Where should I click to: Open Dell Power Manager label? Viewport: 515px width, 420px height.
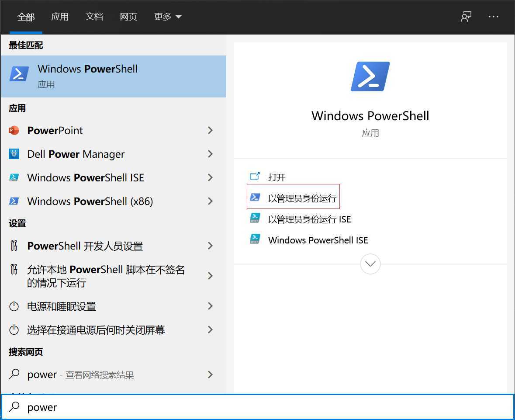tap(76, 154)
